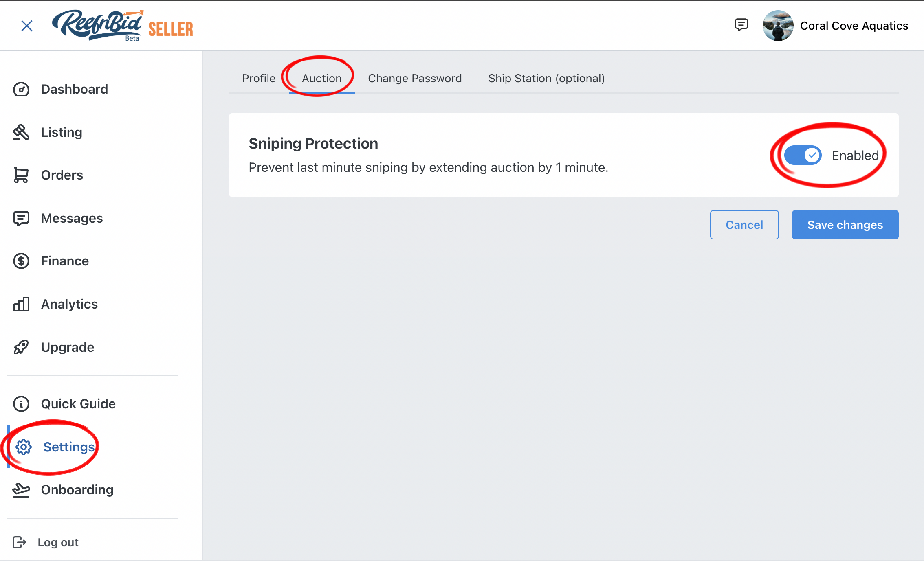Open Listing via the gavel icon
Viewport: 924px width, 561px height.
[x=21, y=132]
